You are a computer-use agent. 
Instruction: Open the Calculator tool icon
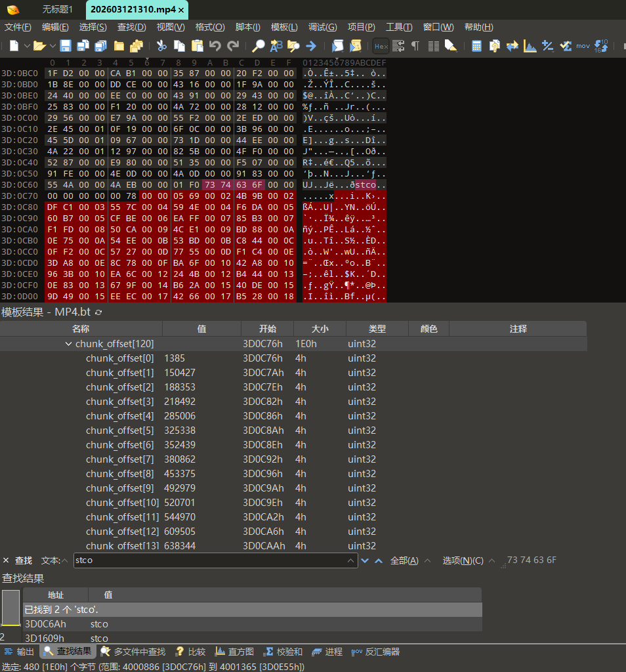[477, 46]
